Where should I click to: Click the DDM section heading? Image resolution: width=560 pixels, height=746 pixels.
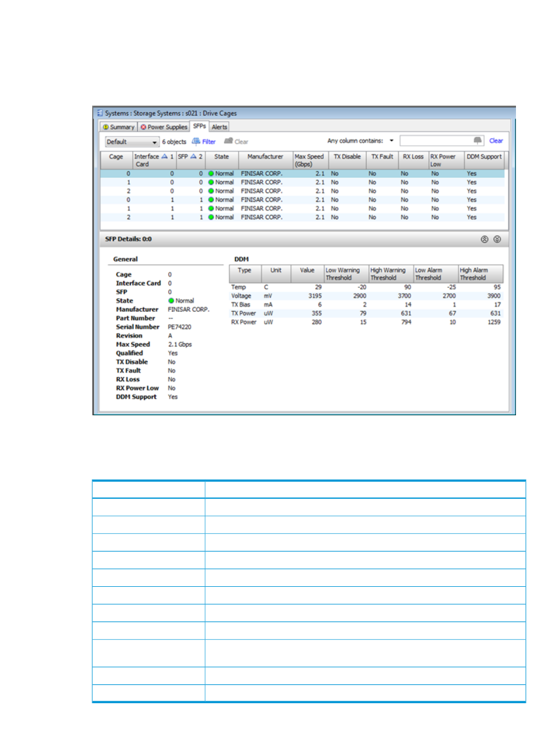[241, 259]
